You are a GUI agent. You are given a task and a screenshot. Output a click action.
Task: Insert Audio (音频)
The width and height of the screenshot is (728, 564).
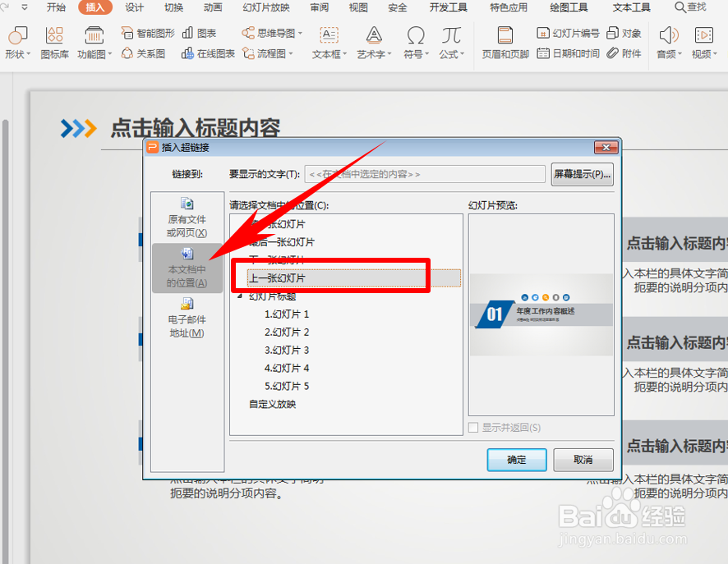(x=669, y=43)
